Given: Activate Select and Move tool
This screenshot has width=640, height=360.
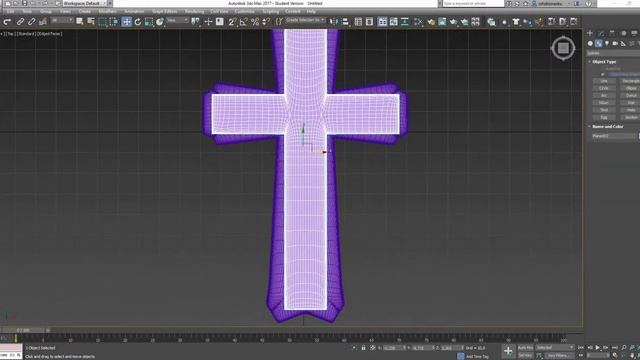Looking at the screenshot, I should [127, 22].
